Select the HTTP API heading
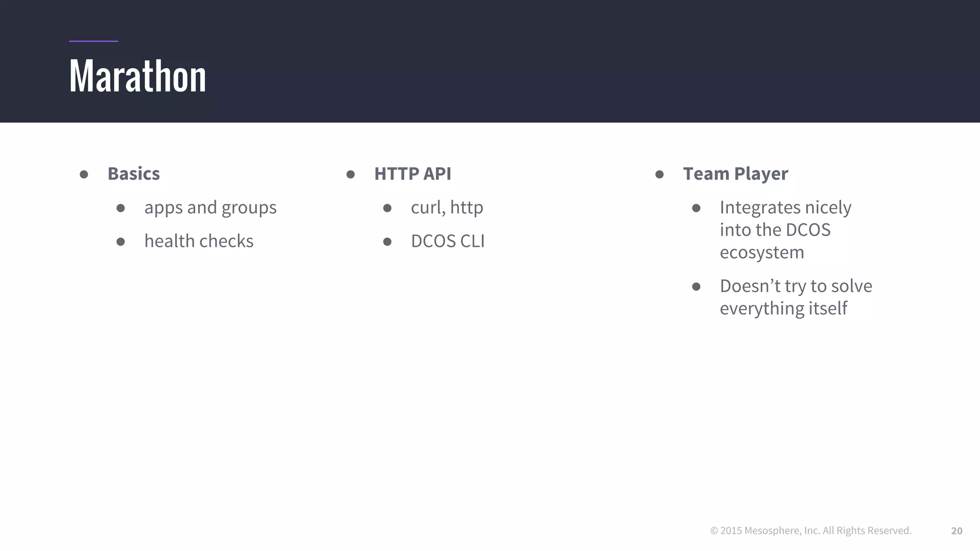The width and height of the screenshot is (980, 551). [x=412, y=174]
